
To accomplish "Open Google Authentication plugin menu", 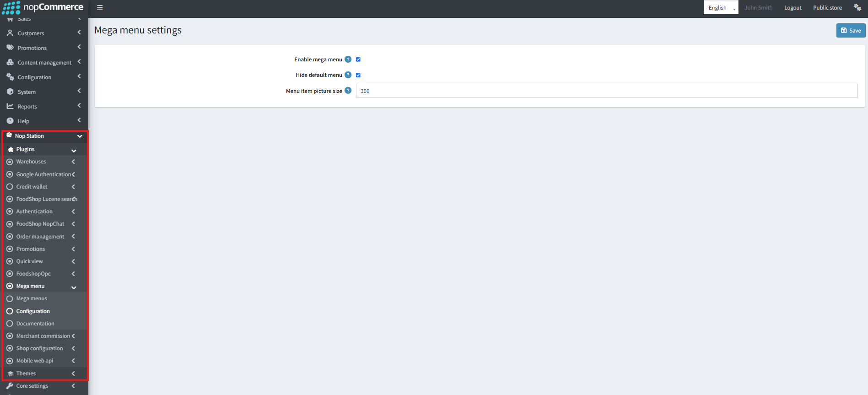I will 44,174.
